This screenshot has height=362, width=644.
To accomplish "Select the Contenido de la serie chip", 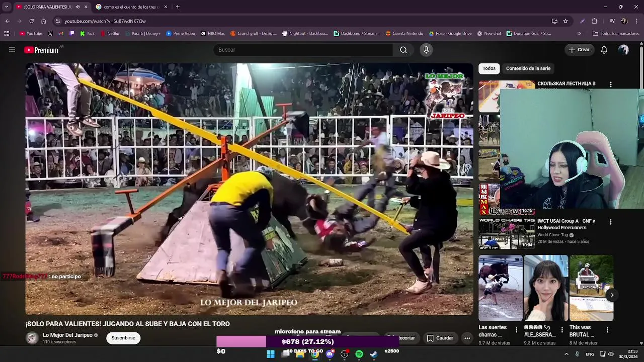I will pos(528,68).
